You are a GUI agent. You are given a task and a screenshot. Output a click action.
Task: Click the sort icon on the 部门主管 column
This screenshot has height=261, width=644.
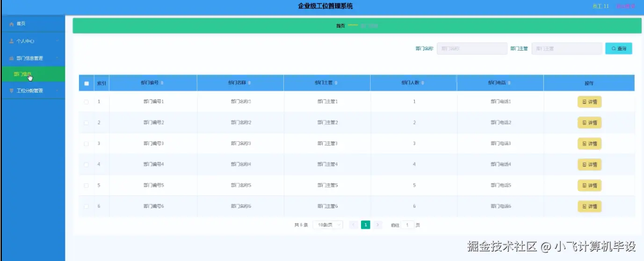336,83
